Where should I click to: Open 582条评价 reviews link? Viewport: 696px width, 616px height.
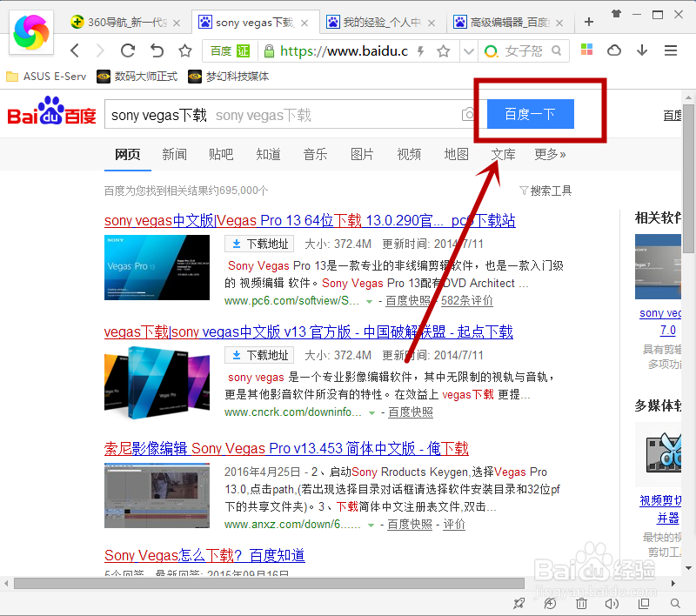467,300
